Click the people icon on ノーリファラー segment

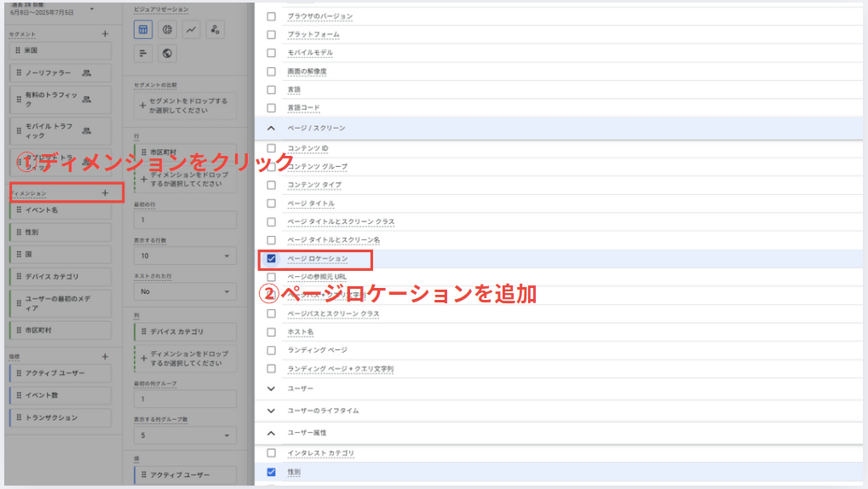[x=86, y=72]
